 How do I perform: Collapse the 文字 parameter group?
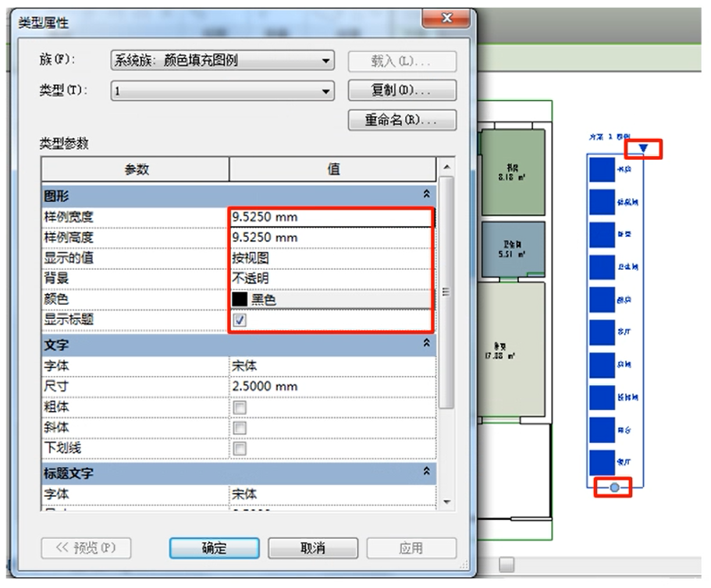click(x=427, y=343)
